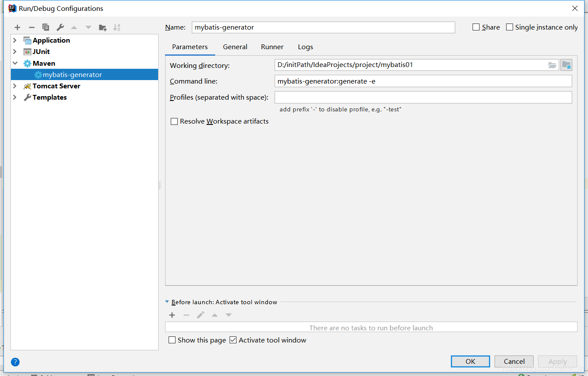
Task: Copy the selected configuration
Action: [x=46, y=27]
